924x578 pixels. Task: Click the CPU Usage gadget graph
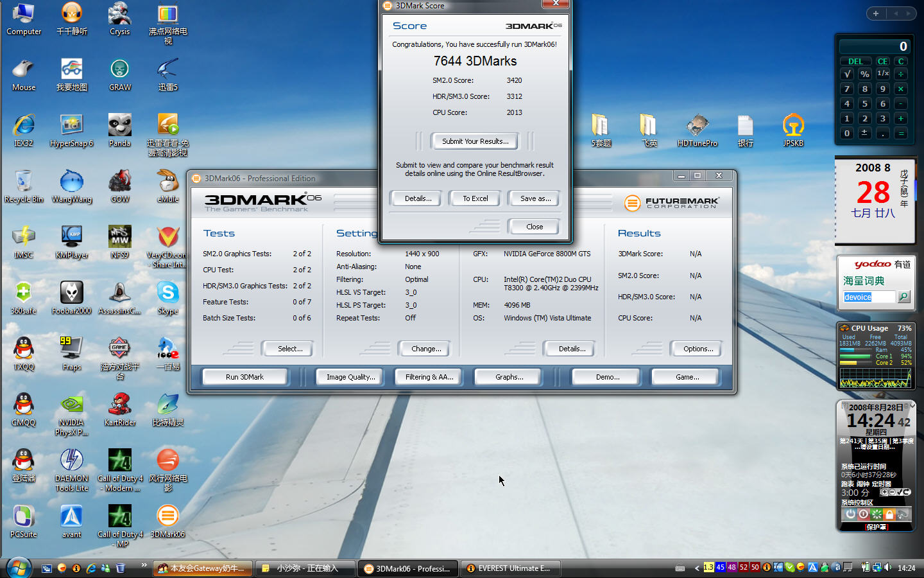[875, 378]
